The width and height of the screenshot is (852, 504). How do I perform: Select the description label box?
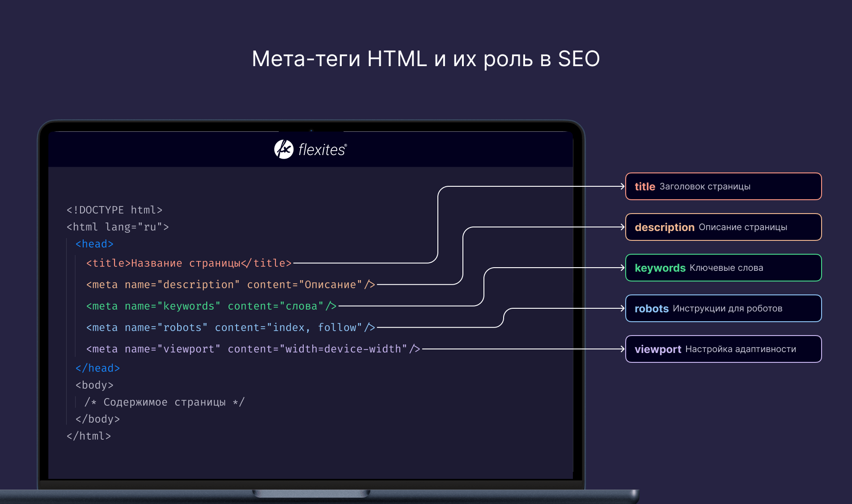(x=723, y=227)
